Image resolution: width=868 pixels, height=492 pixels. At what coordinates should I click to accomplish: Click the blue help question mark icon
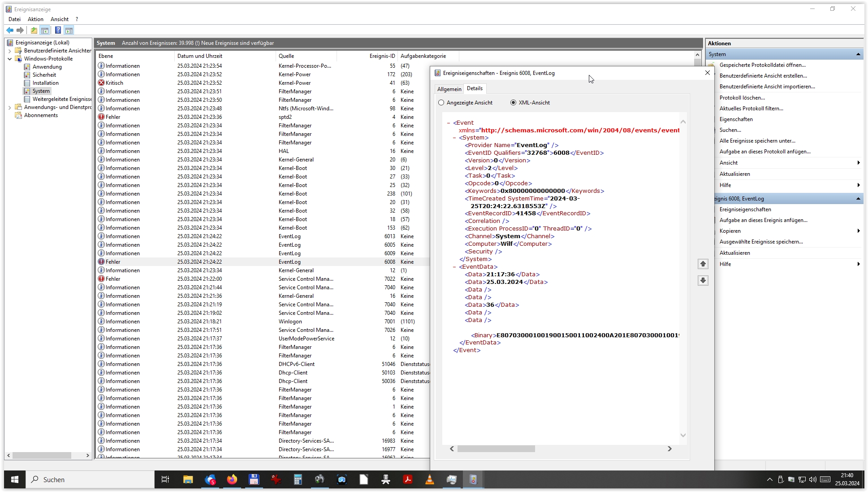click(x=58, y=30)
